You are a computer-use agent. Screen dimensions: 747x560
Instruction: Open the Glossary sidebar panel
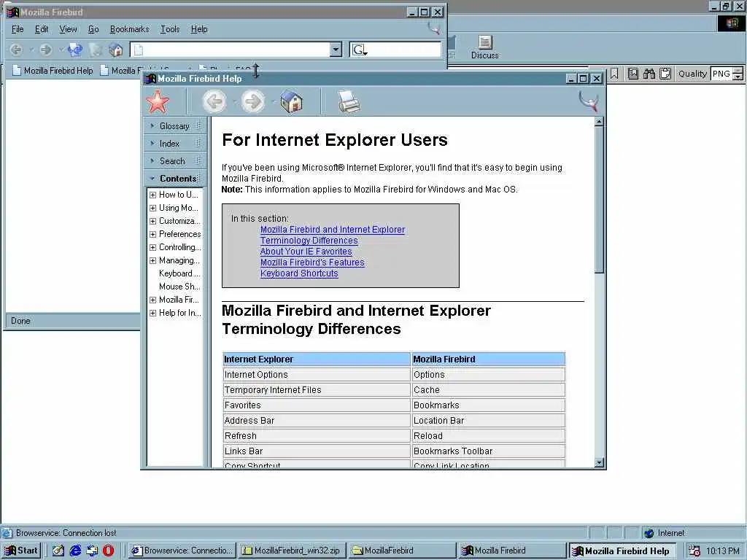[x=175, y=126]
